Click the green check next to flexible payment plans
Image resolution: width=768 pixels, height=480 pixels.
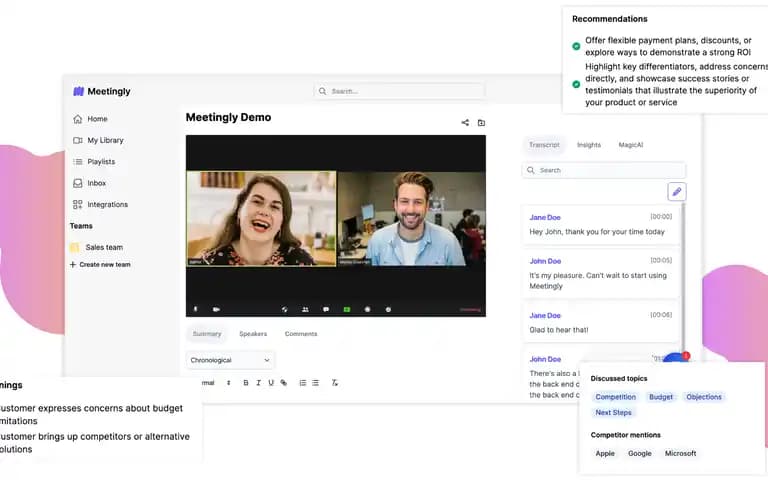[576, 46]
